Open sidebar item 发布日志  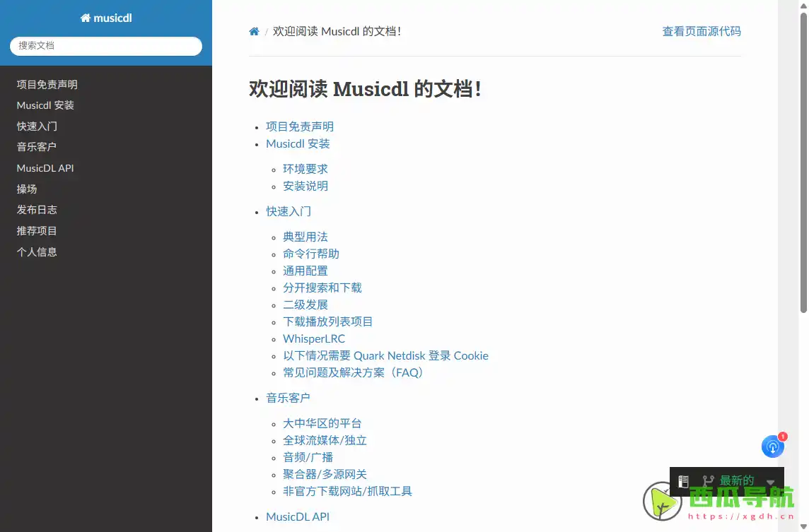click(37, 210)
